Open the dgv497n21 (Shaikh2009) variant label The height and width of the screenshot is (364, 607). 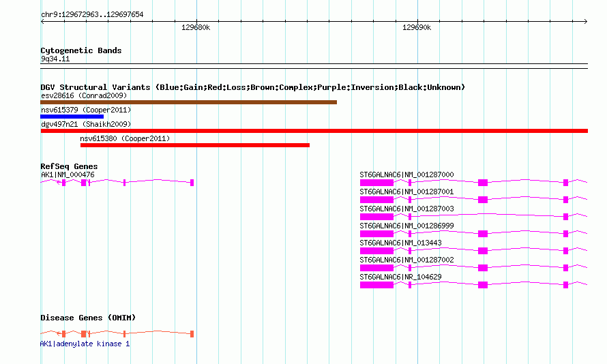pos(86,124)
